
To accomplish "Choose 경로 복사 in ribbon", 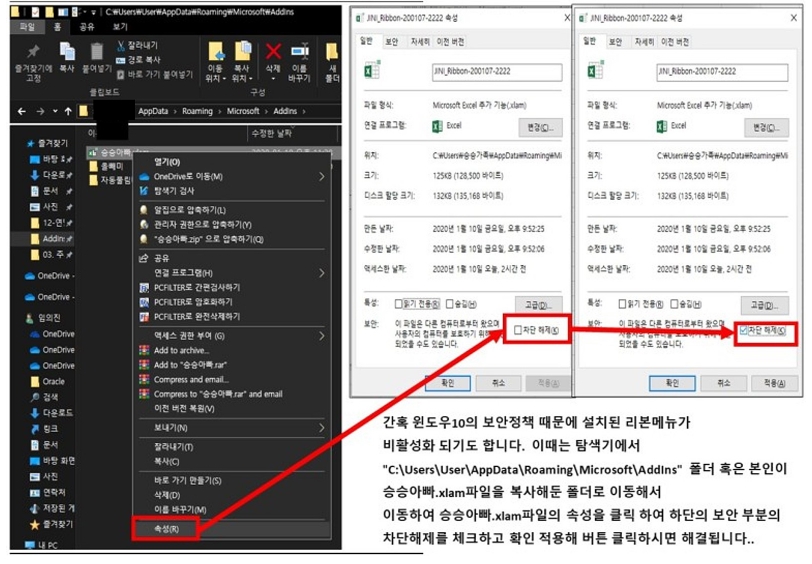I will pyautogui.click(x=138, y=60).
